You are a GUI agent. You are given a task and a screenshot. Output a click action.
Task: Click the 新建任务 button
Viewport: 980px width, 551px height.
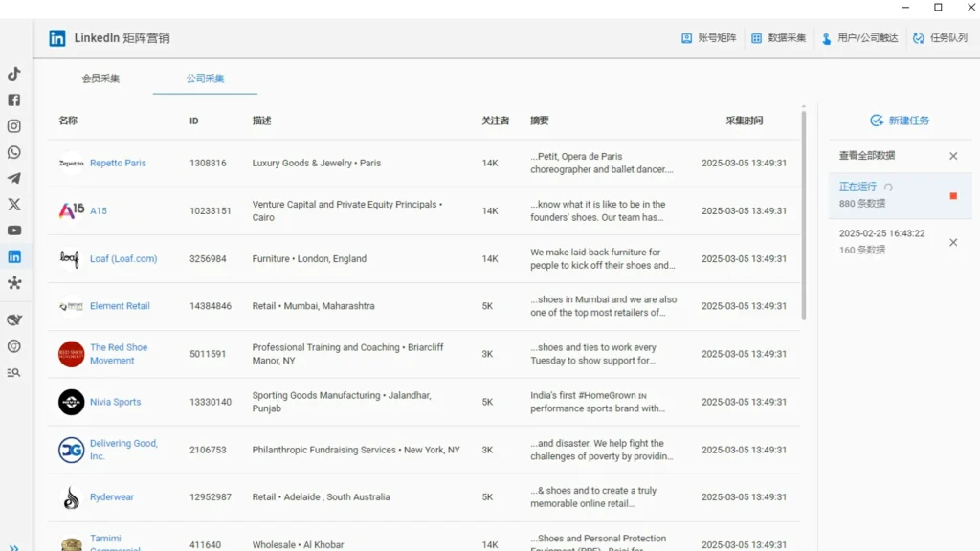[900, 121]
